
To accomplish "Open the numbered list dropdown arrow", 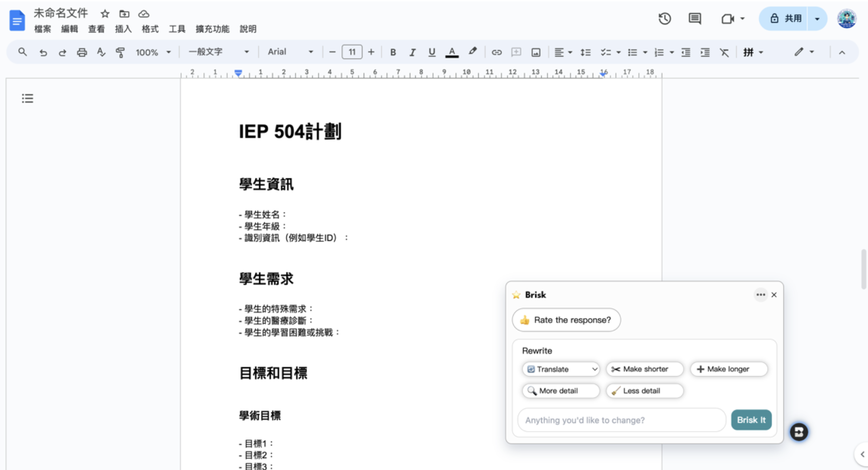I will click(672, 52).
